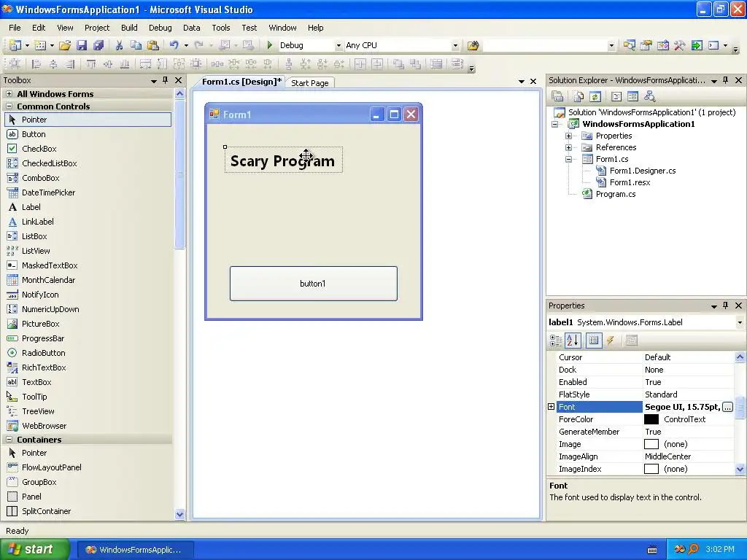This screenshot has height=560, width=747.
Task: Open the Debug configuration dropdown
Action: click(338, 46)
